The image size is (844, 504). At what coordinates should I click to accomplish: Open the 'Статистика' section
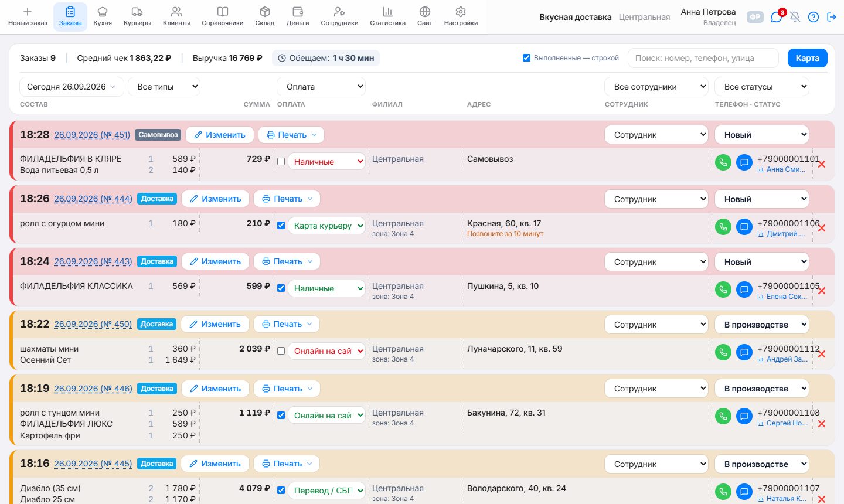click(x=387, y=17)
